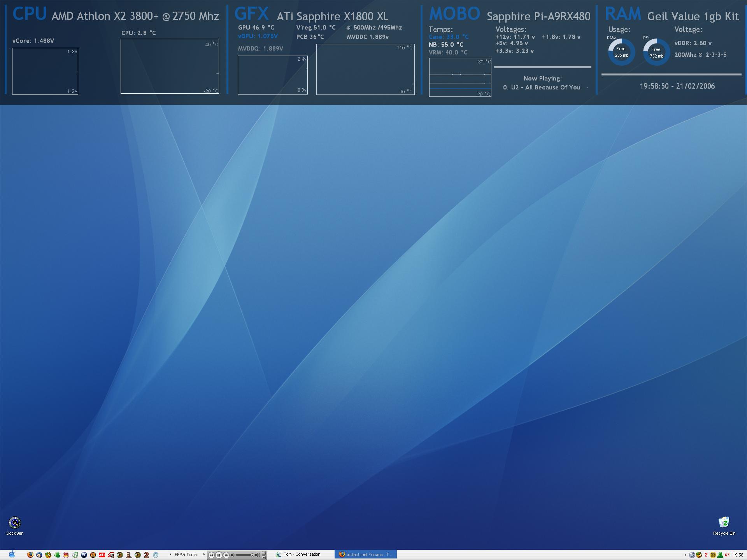747x560 pixels.
Task: Expand hidden system tray icons arrow
Action: [x=685, y=555]
